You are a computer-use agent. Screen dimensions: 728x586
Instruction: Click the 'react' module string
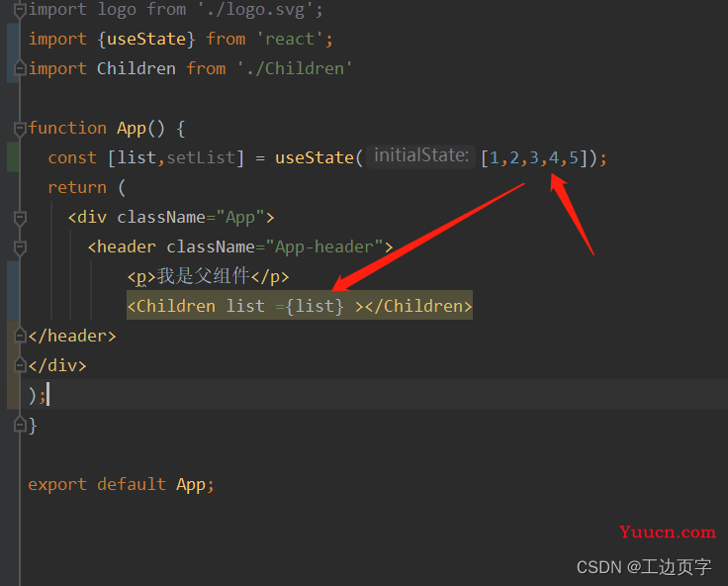point(290,39)
